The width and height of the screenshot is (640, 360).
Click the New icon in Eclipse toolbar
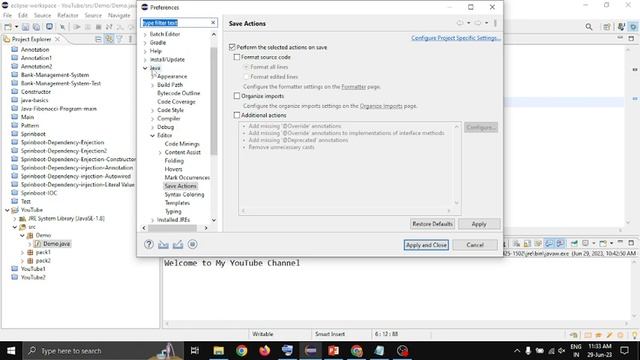[8, 27]
